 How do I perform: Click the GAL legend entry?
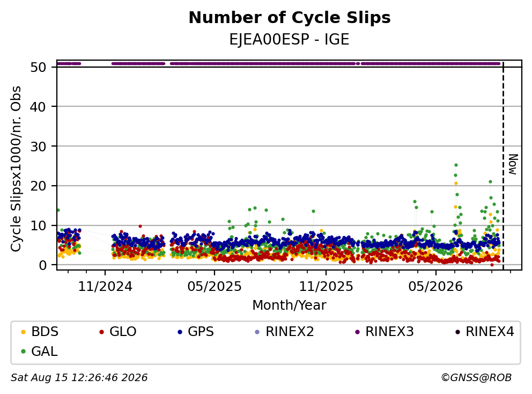tap(39, 351)
